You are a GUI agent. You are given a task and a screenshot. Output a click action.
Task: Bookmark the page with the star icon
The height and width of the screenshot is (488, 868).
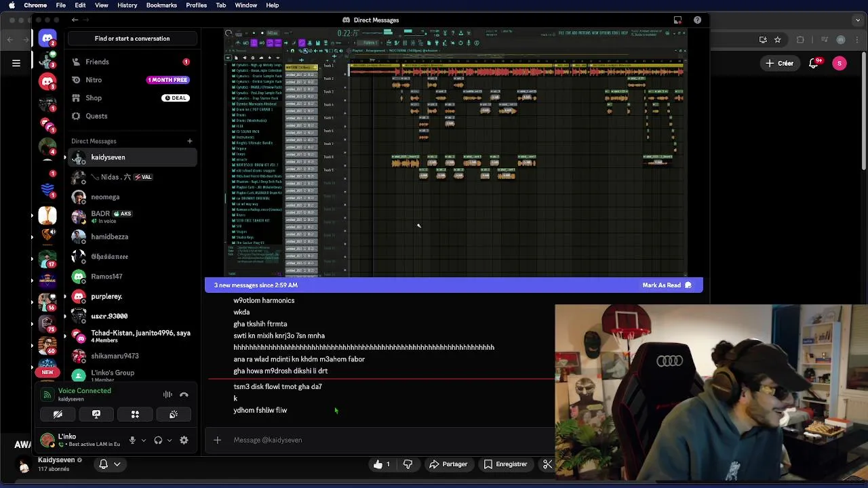pyautogui.click(x=777, y=40)
